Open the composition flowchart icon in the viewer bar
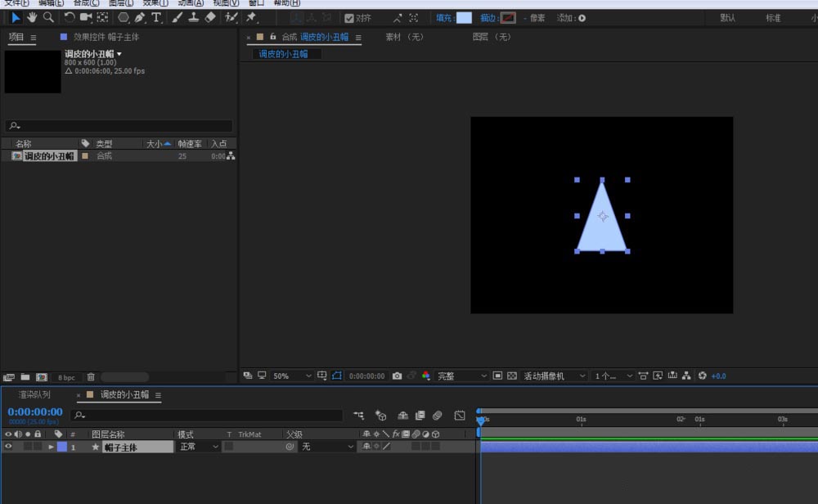818x504 pixels. [686, 376]
